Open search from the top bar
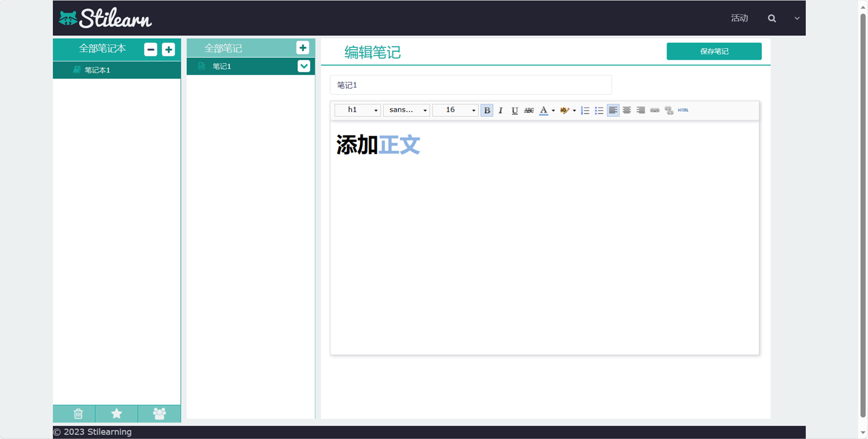This screenshot has width=868, height=439. (772, 18)
